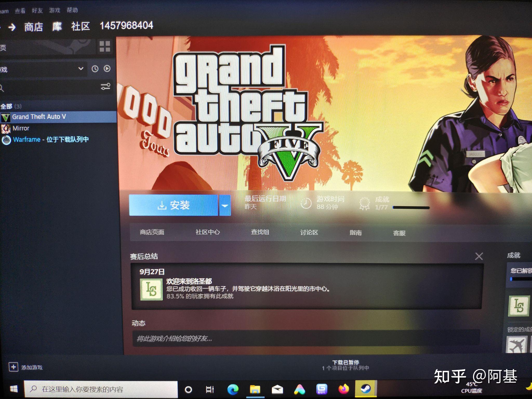
Task: Click the CPU temperature tray indicator
Action: tap(471, 387)
